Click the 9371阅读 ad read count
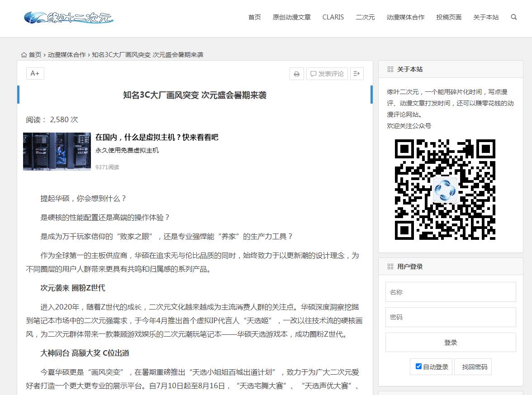This screenshot has width=532, height=395. coord(107,167)
